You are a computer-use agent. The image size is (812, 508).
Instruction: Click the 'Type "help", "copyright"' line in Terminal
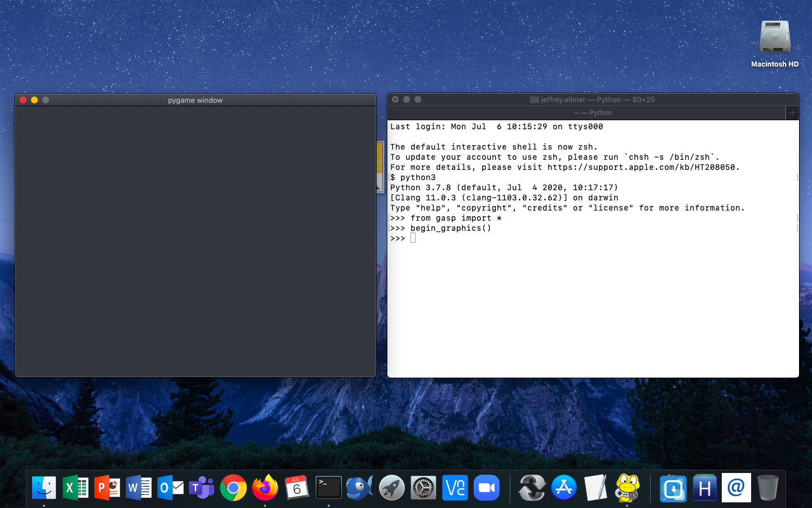tap(567, 208)
